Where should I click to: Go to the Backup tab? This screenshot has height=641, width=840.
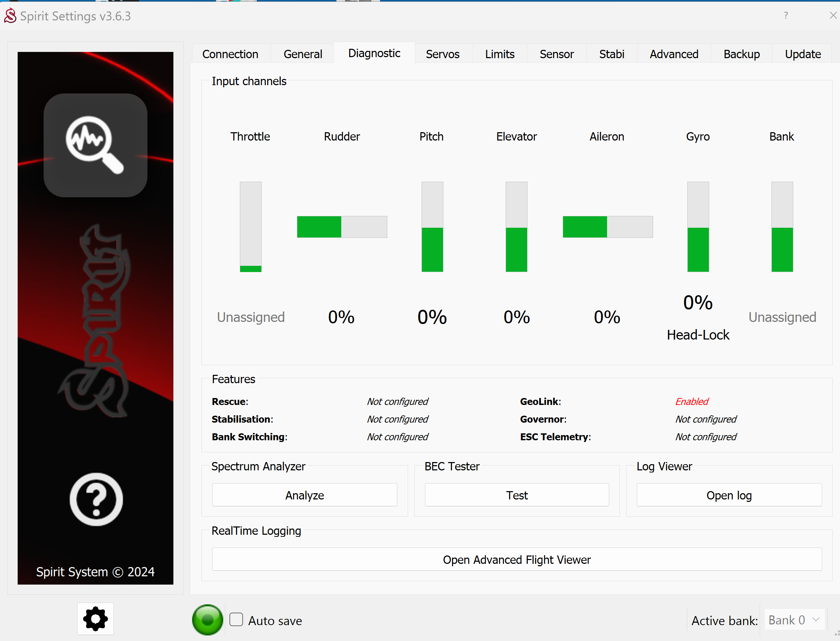pyautogui.click(x=741, y=54)
